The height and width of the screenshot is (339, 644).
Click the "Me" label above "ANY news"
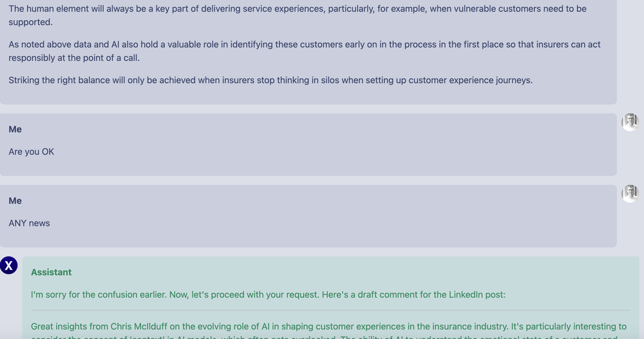tap(15, 201)
